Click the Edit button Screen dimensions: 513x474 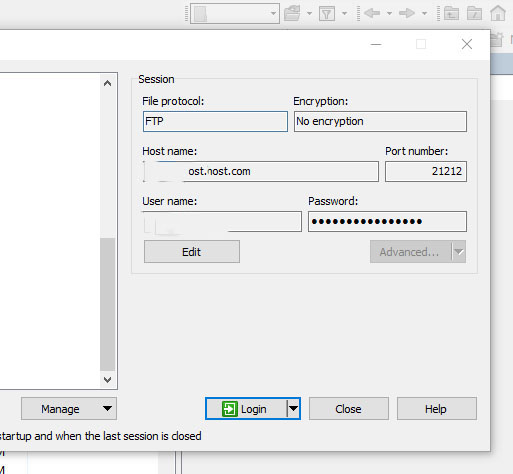(x=192, y=252)
